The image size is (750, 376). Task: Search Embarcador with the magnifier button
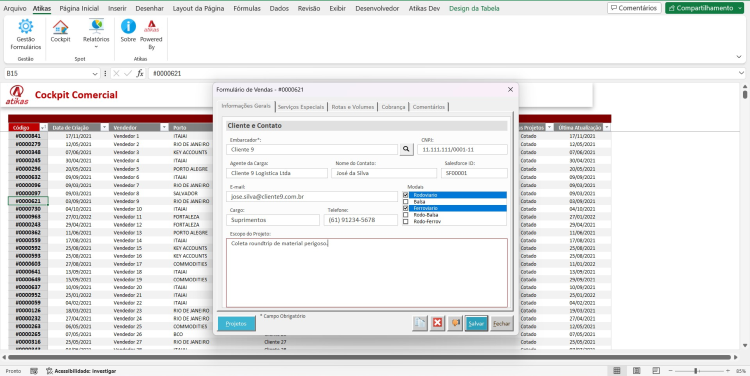click(x=406, y=149)
